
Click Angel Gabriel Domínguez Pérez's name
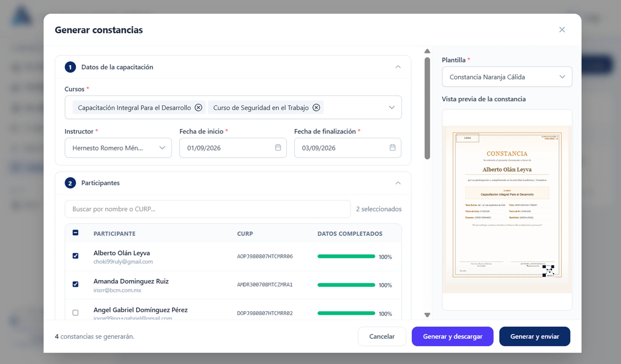140,310
